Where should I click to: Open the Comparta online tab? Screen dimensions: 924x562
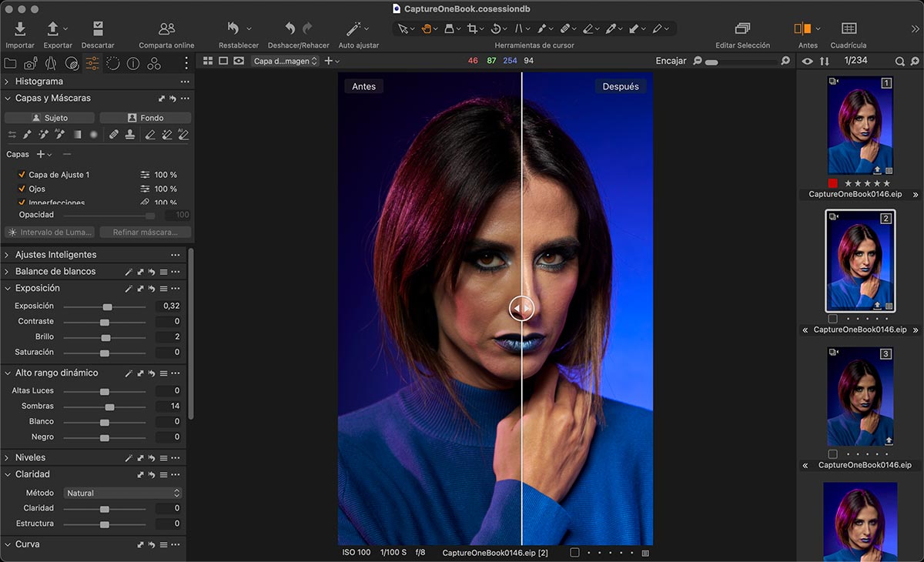tap(166, 29)
